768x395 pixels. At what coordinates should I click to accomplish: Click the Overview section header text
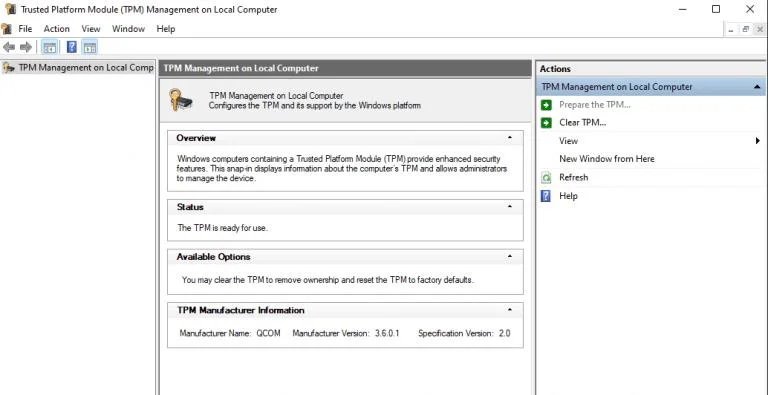point(196,138)
